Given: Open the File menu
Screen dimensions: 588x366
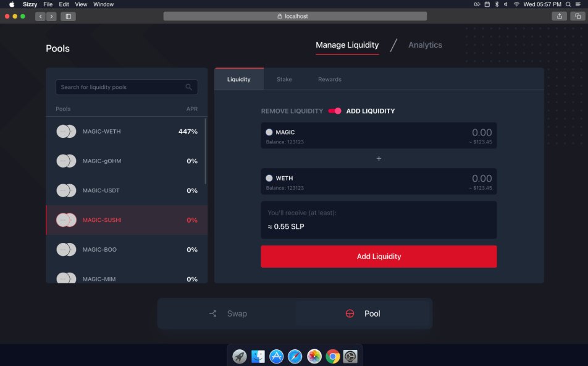Looking at the screenshot, I should (x=48, y=4).
